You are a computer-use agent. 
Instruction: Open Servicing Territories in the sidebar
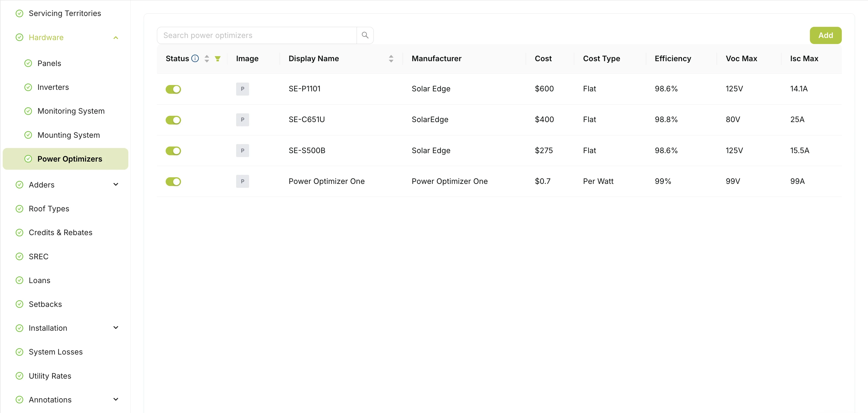[x=65, y=14]
